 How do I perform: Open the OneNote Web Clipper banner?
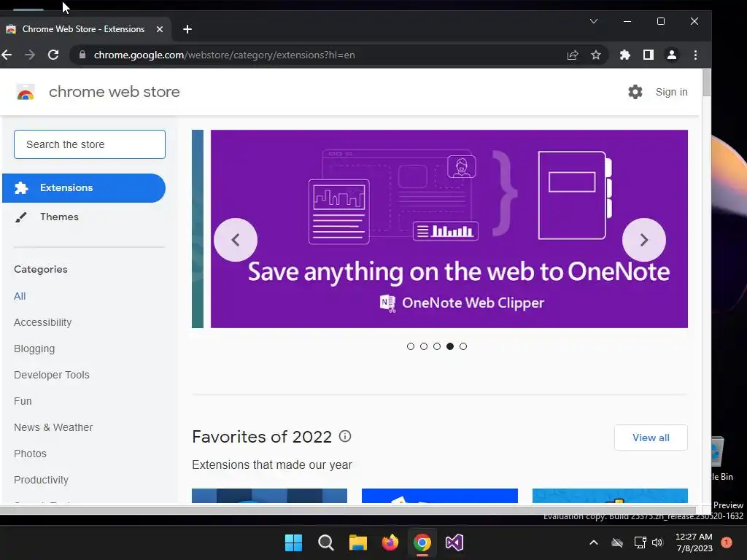tap(449, 228)
